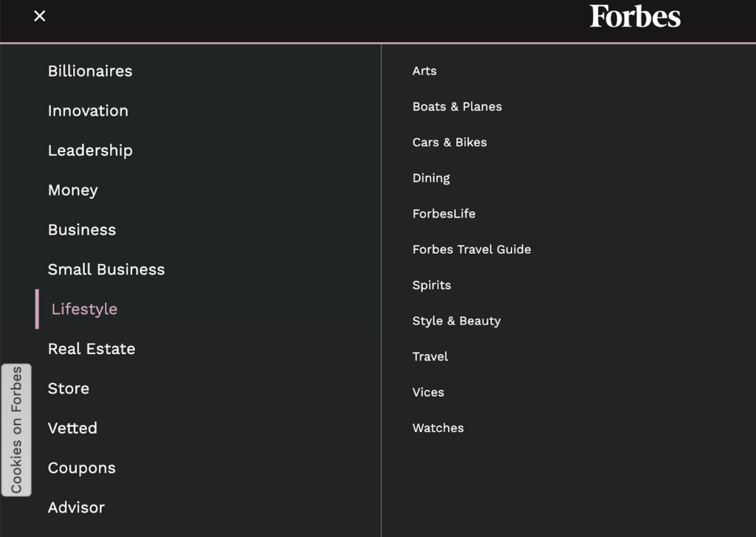Screen dimensions: 756x537
Task: View Boats & Planes articles
Action: (457, 106)
